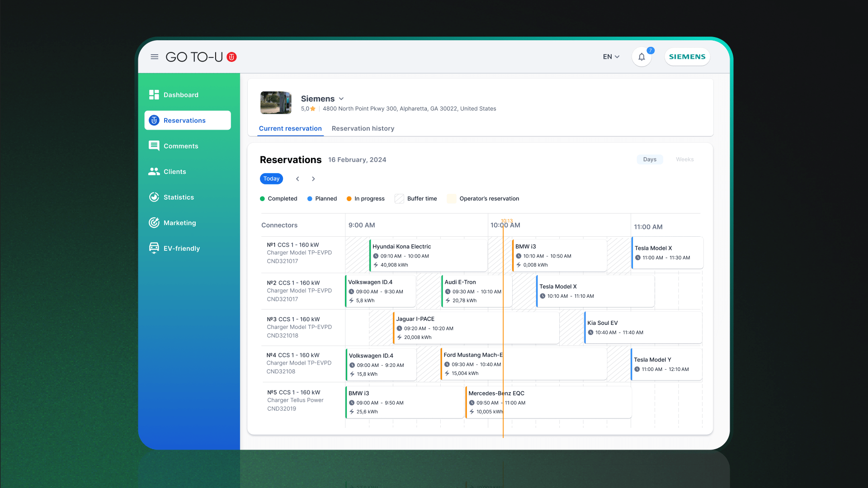868x488 pixels.
Task: Click the rating star icon
Action: click(x=313, y=109)
